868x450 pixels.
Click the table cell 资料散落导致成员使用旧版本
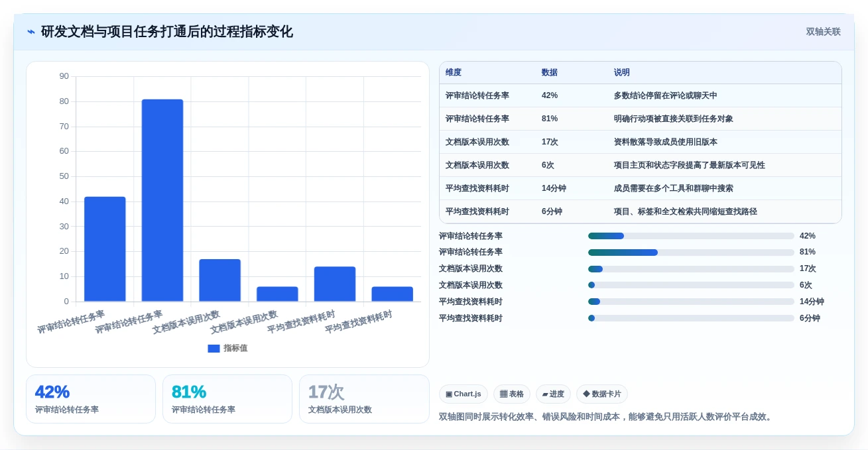[x=666, y=142]
